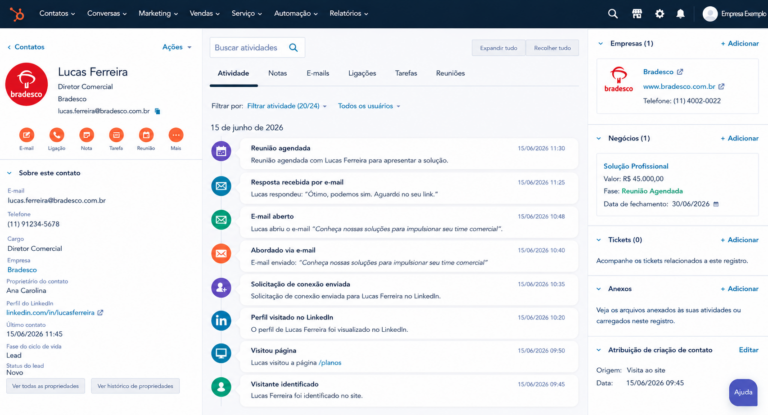The height and width of the screenshot is (415, 768).
Task: Open the Filtrar atividade (20/24) dropdown
Action: tap(287, 106)
